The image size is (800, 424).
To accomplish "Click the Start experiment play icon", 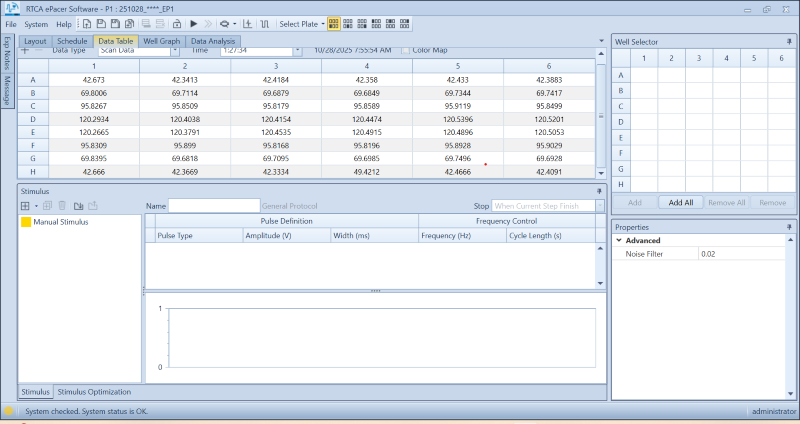I will click(x=193, y=23).
